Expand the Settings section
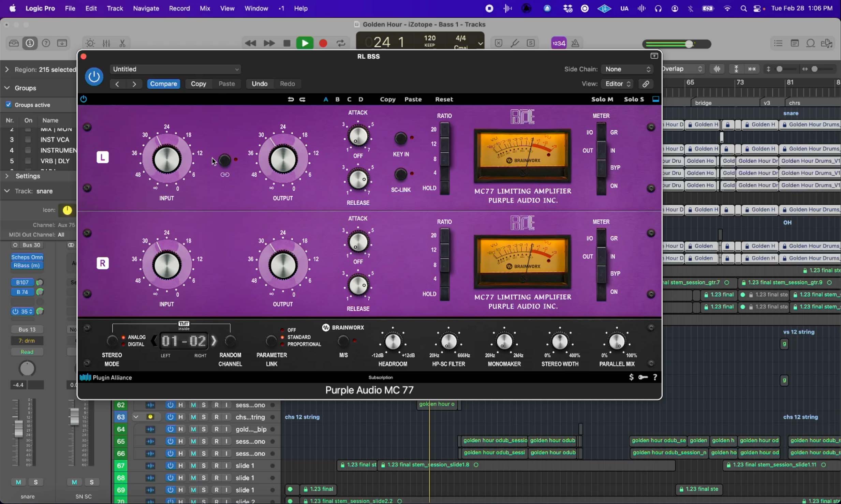The height and width of the screenshot is (504, 841). pyautogui.click(x=7, y=176)
